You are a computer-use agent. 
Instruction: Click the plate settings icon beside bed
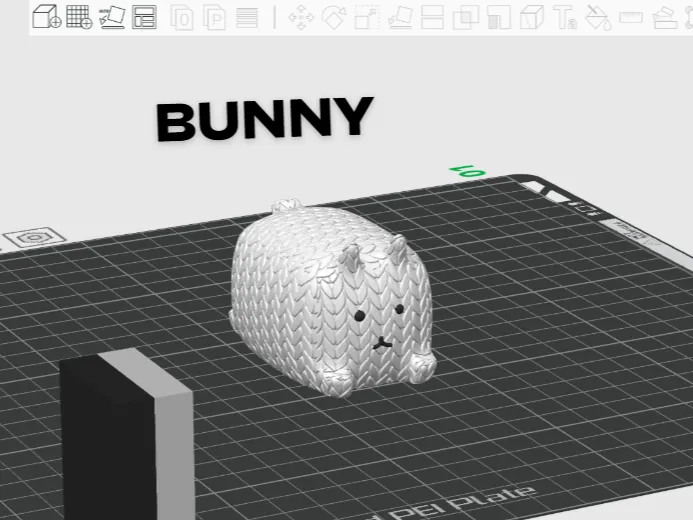pyautogui.click(x=35, y=237)
